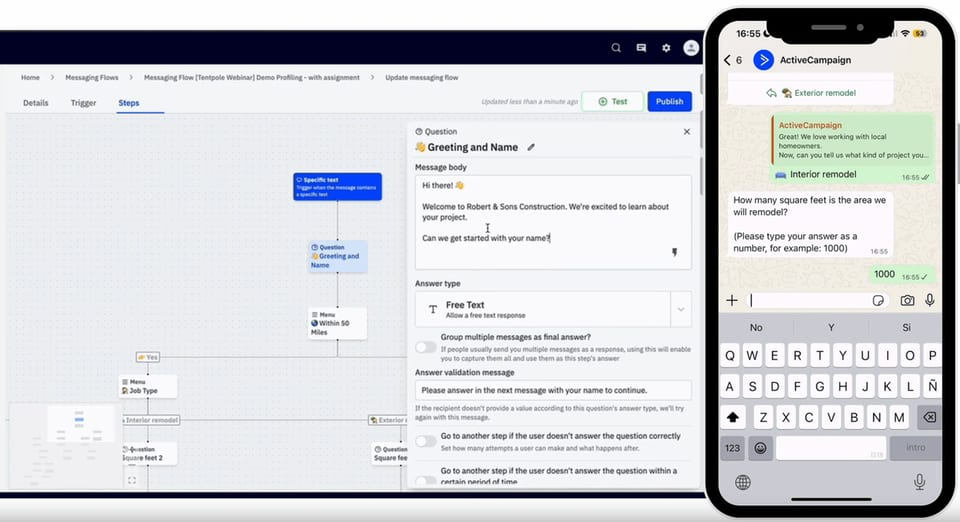Tap the backspace key on phone keyboard

(929, 417)
